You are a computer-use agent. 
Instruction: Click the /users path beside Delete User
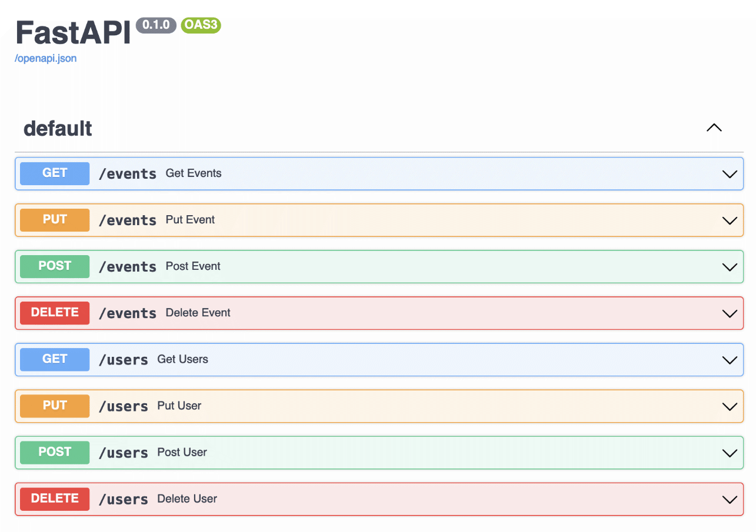click(124, 498)
